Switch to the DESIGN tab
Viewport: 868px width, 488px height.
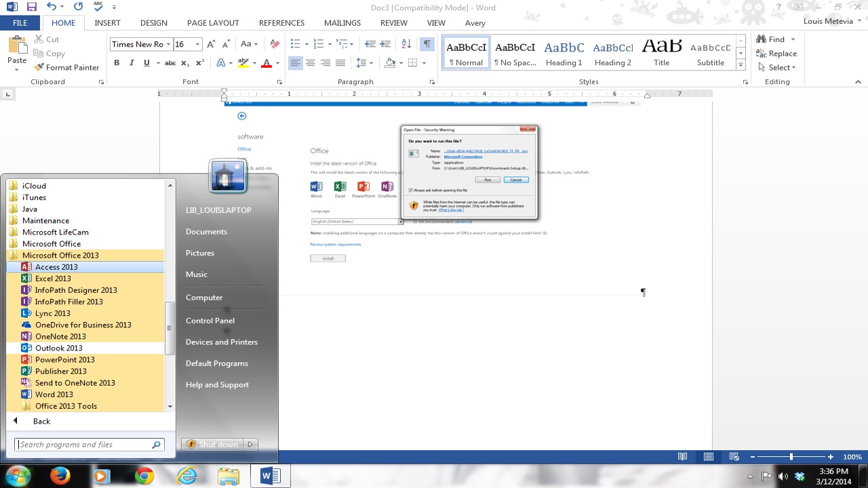coord(154,22)
